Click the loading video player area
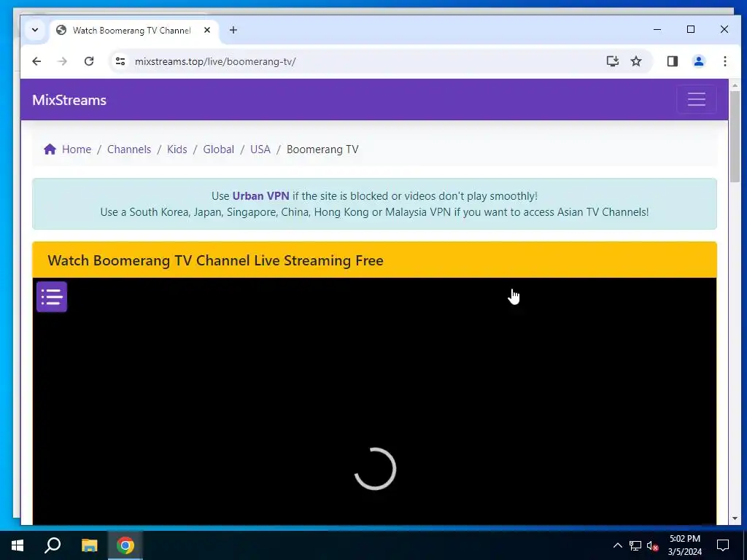The image size is (747, 560). point(374,401)
